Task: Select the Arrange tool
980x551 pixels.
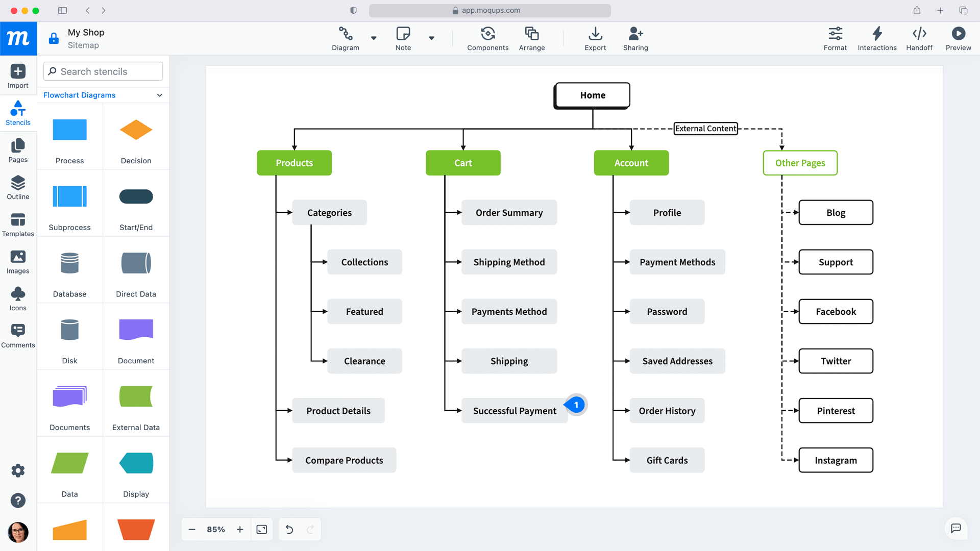Action: click(x=532, y=38)
